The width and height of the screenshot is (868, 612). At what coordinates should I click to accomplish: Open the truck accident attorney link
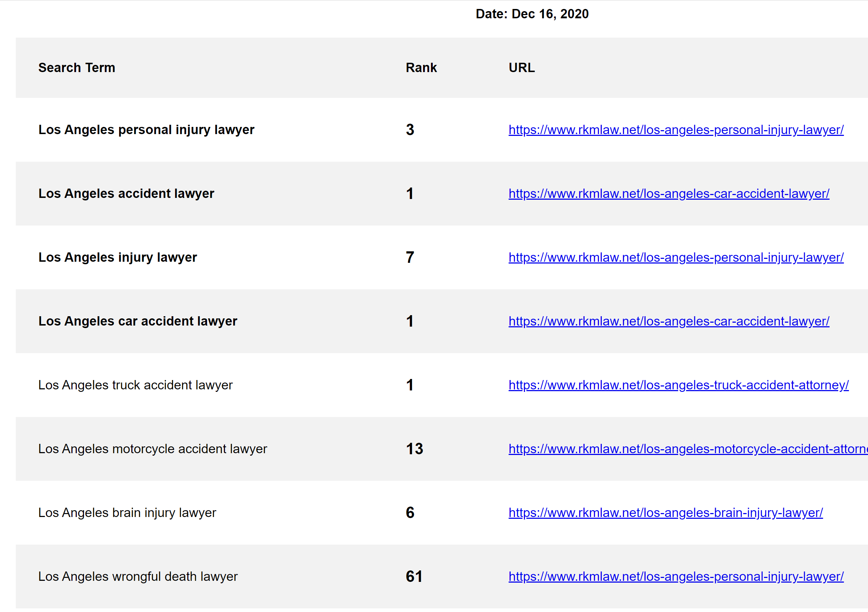679,385
